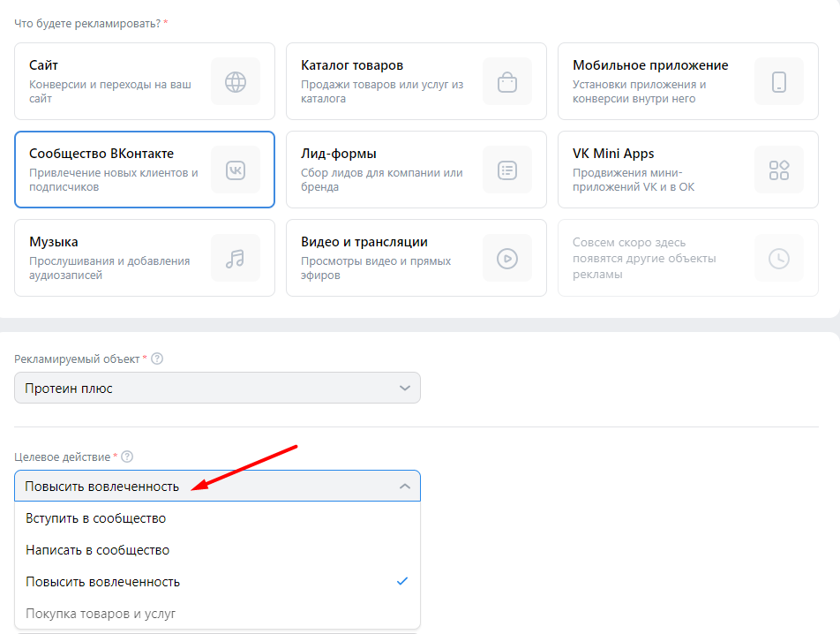Pick the Музыка card title

tap(54, 242)
